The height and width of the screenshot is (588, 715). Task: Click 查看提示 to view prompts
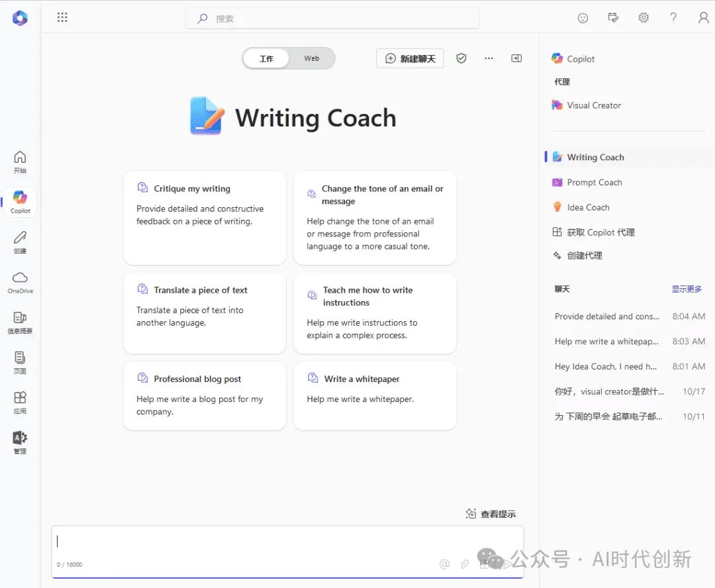491,514
